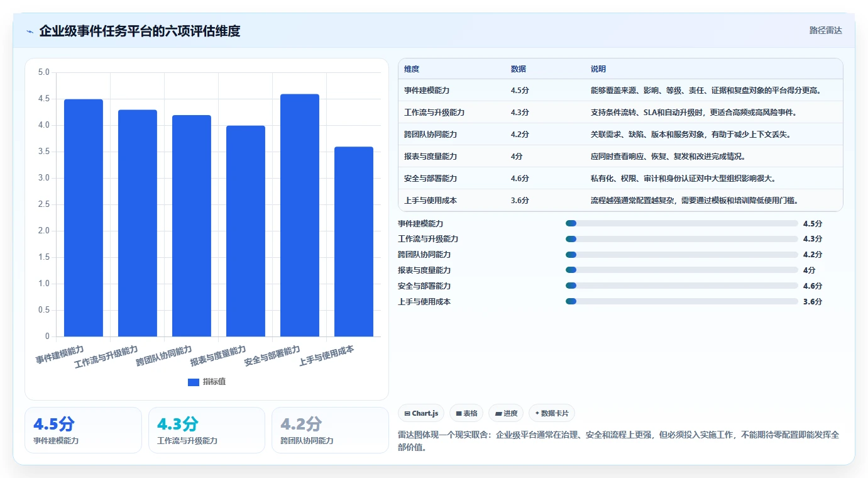Click the page title 企业级事件任务平台的六项评估维度
Screen dimensions: 868x478
click(140, 31)
